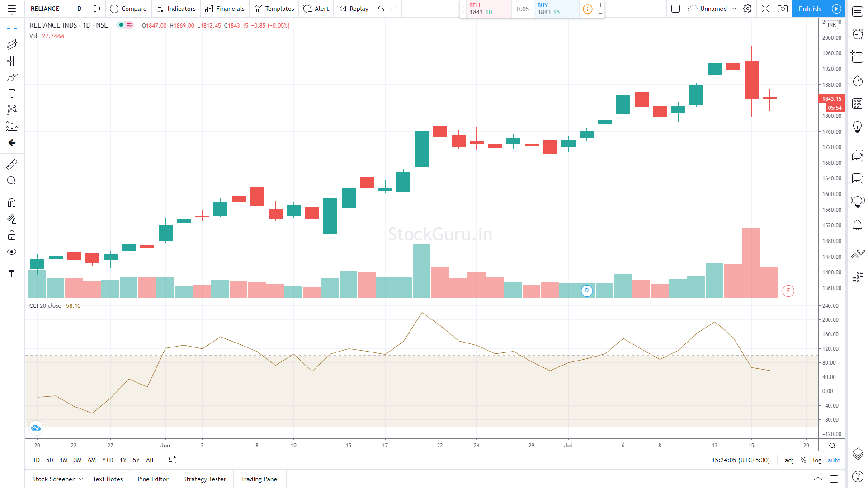
Task: Select the YTD date range
Action: click(x=108, y=460)
